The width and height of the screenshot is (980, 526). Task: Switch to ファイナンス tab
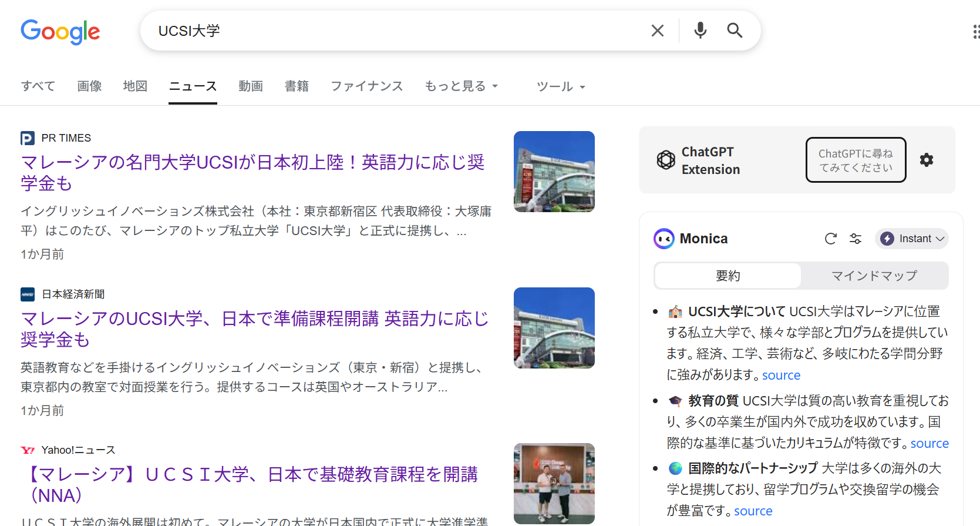point(366,86)
